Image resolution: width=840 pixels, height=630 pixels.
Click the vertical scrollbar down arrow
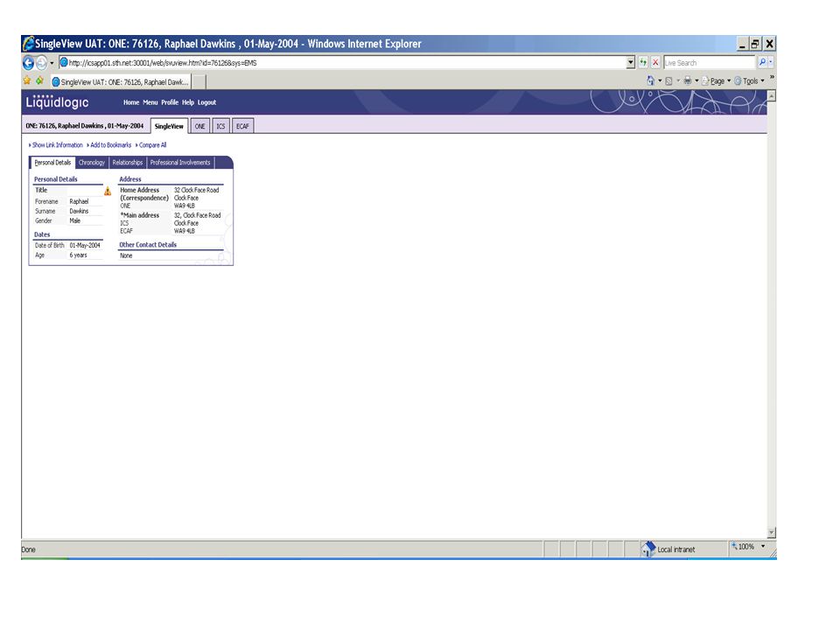772,533
